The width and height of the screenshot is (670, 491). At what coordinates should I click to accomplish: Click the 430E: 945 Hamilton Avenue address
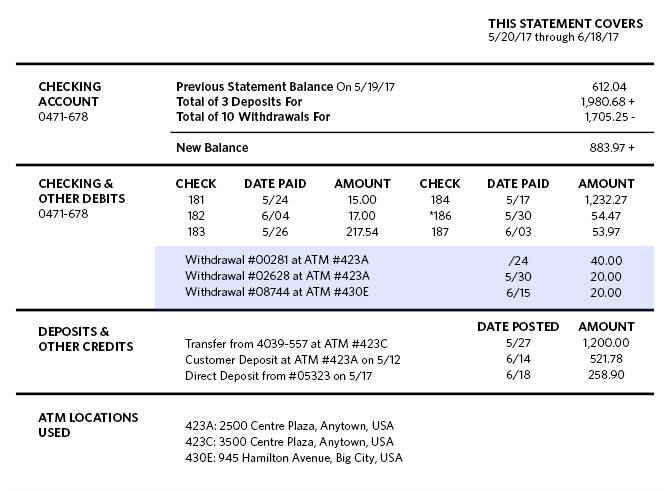tap(294, 458)
